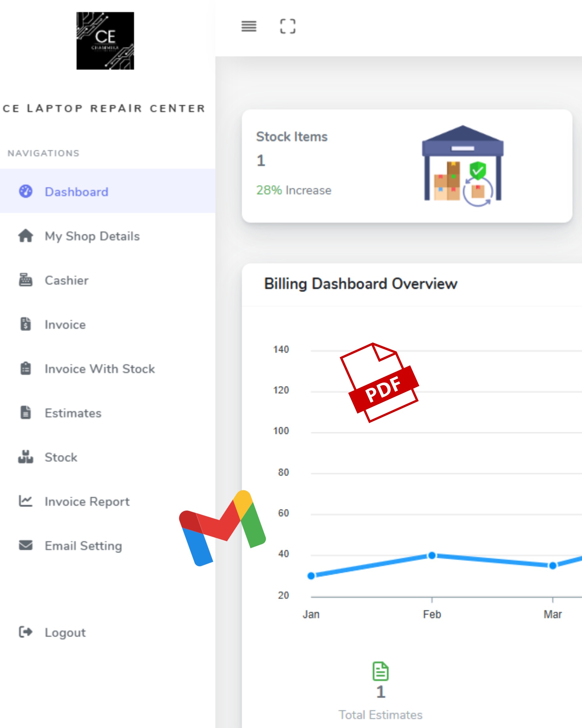Click the Email Setting envelope icon
Image resolution: width=582 pixels, height=728 pixels.
(26, 545)
